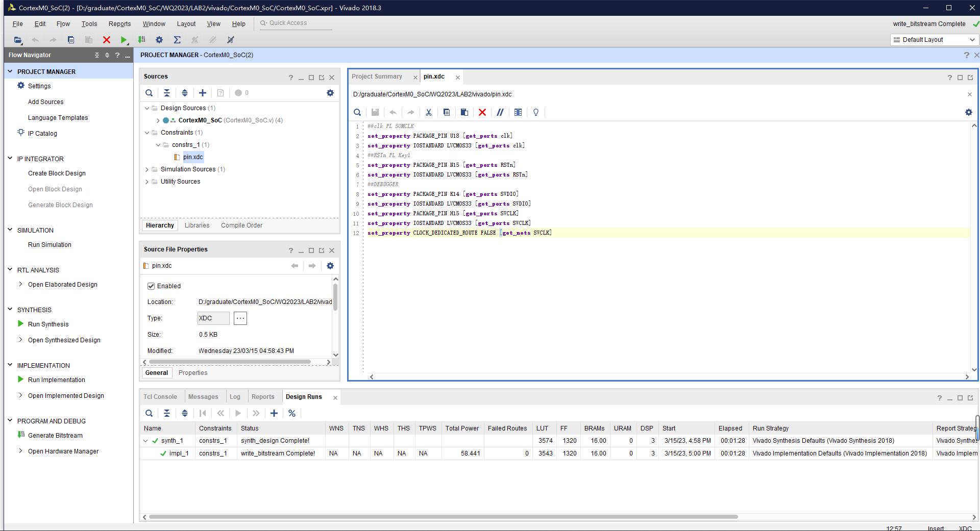
Task: Open Sources panel settings gear
Action: point(330,93)
